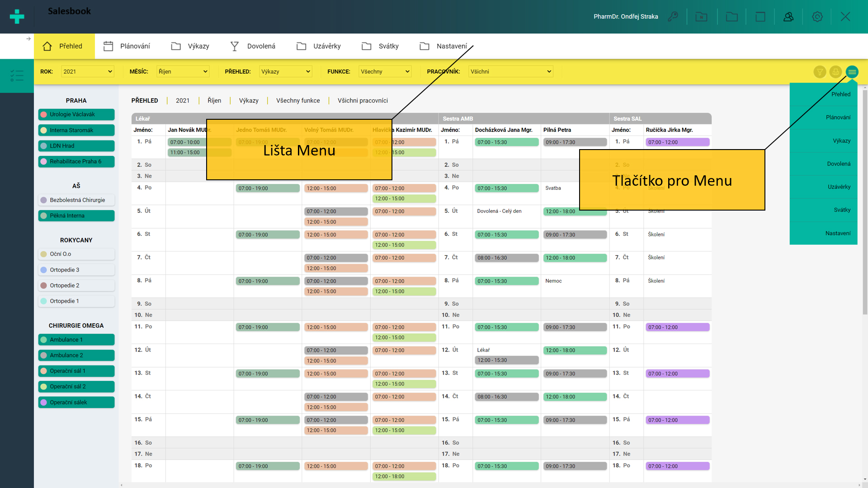The height and width of the screenshot is (488, 868).
Task: Toggle the Bezbolestná Chirurgie department
Action: 76,200
